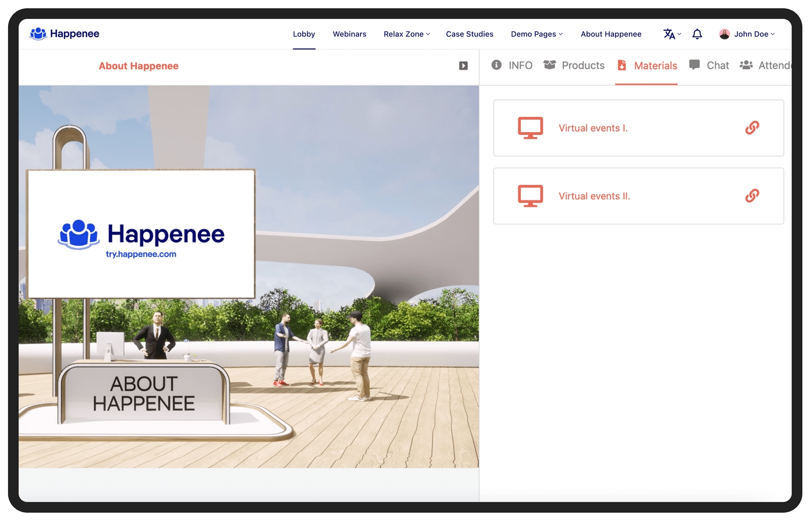Open the Case Studies page

click(x=469, y=34)
